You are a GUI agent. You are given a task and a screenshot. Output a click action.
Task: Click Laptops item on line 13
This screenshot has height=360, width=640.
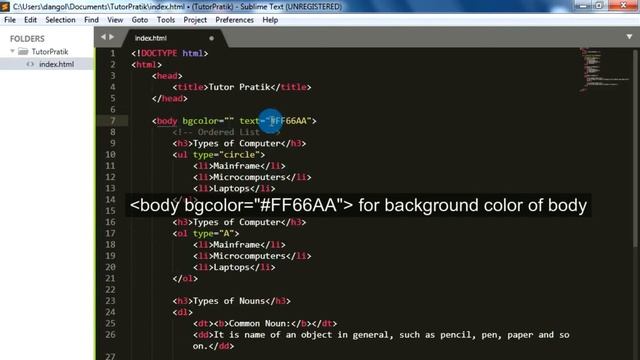point(234,189)
